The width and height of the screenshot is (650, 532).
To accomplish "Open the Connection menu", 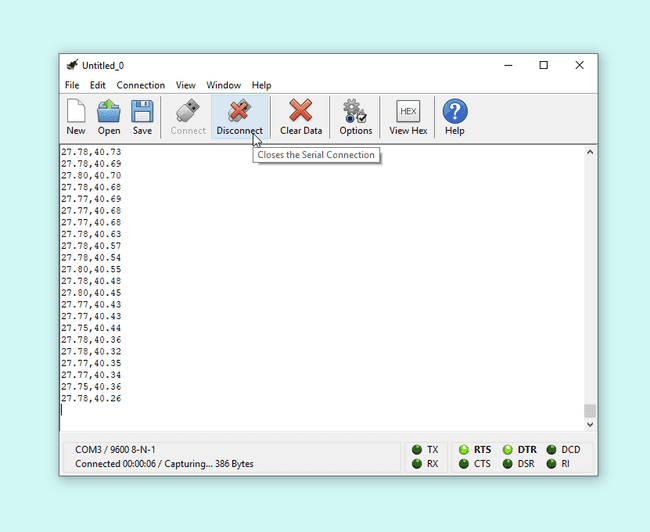I will (140, 85).
